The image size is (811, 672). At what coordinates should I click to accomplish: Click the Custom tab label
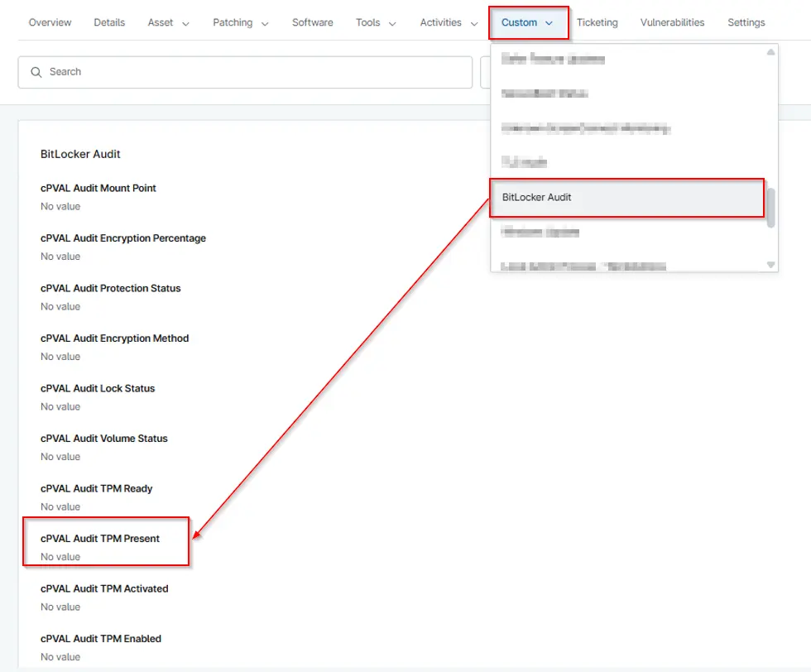pyautogui.click(x=520, y=23)
